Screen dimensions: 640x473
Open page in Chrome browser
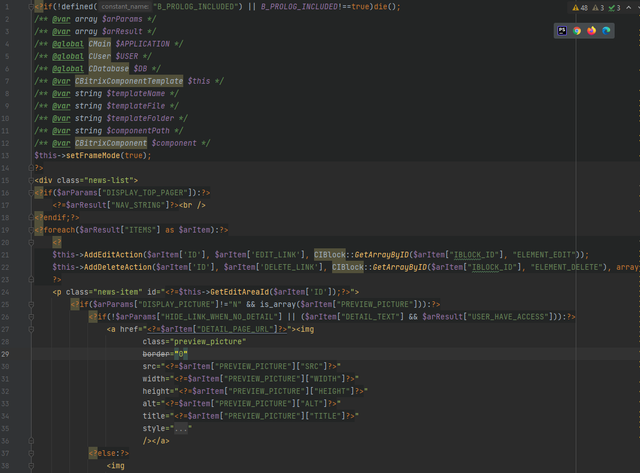577,31
